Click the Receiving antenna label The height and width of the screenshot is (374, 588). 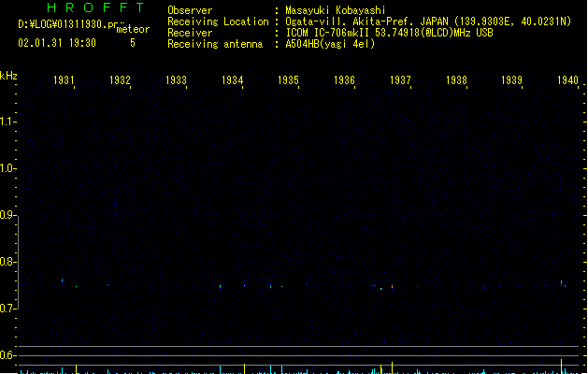pos(215,44)
